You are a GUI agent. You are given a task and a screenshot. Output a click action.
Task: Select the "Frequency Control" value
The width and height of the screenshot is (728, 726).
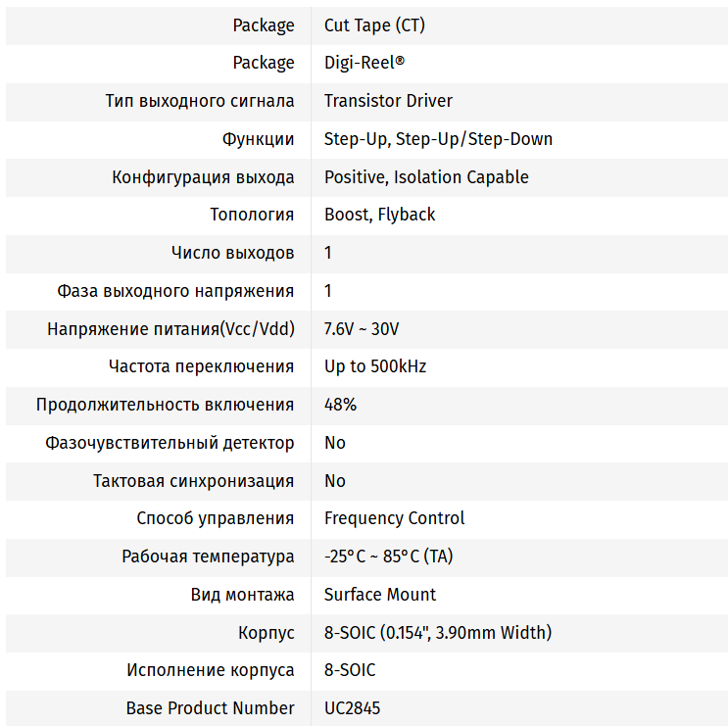tap(394, 518)
